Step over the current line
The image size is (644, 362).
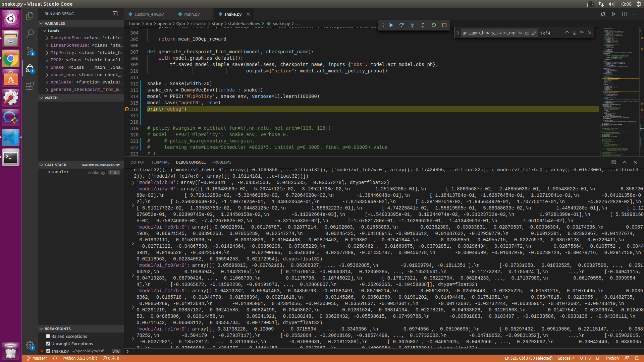401,25
